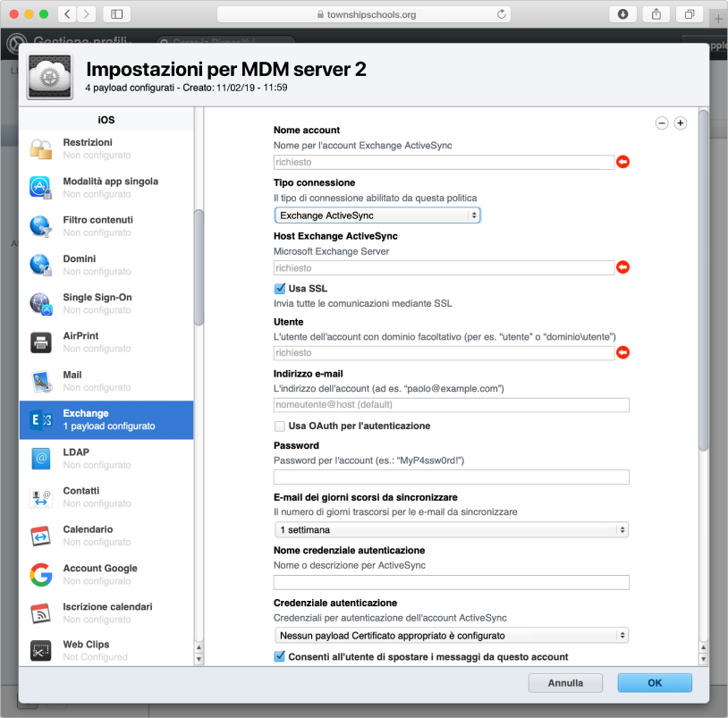Change the E-mail dei giorni sync dropdown
The image size is (728, 718).
451,529
